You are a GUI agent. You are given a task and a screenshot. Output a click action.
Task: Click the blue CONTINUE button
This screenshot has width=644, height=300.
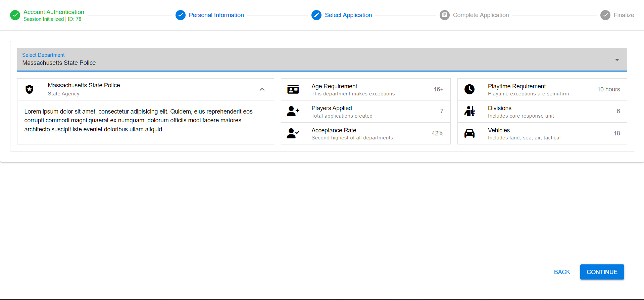tap(602, 272)
